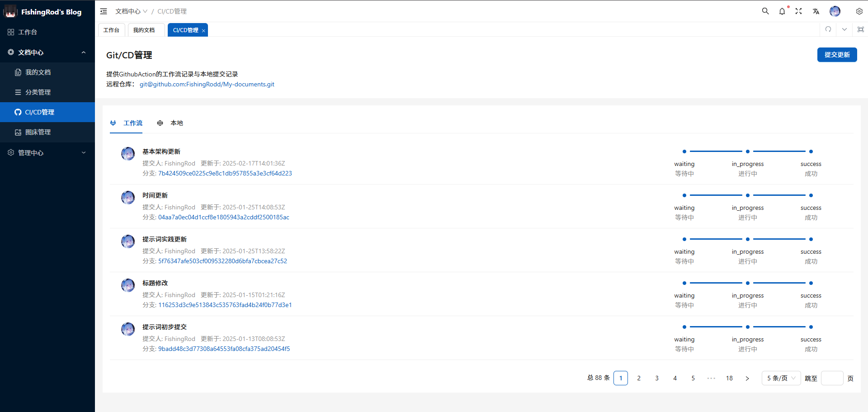Toggle fullscreen mode icon
The image size is (868, 412).
tap(798, 11)
